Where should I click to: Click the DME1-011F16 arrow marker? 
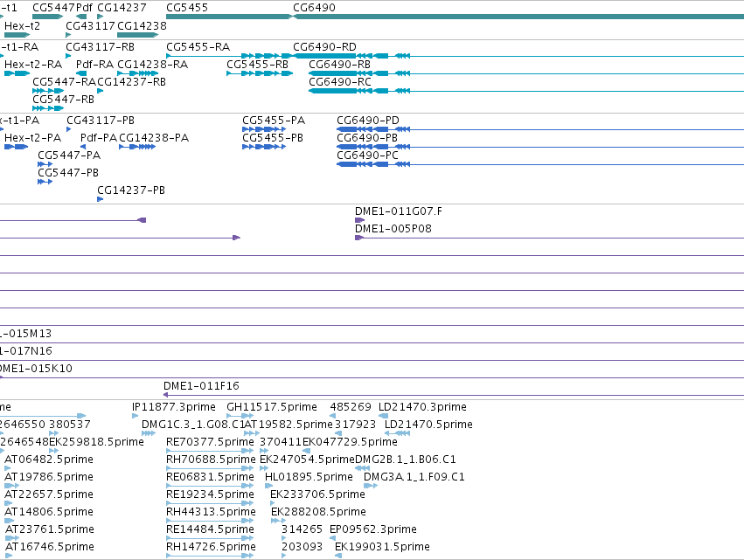[x=165, y=395]
